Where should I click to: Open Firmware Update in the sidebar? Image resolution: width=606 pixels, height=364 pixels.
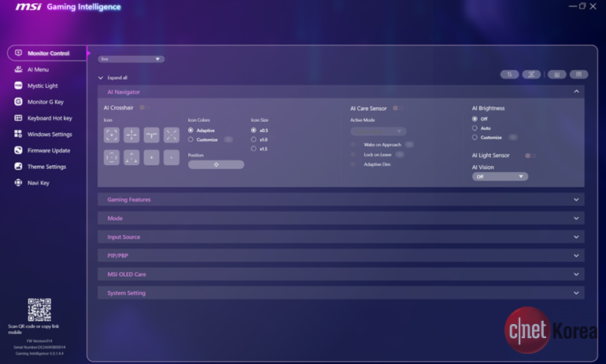click(48, 150)
